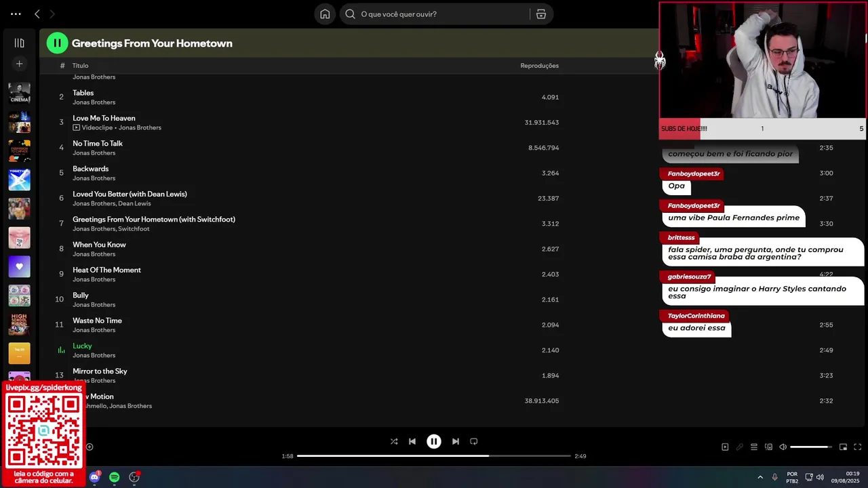Expand the system tray hidden icons chevron
This screenshot has height=488, width=868.
point(760,477)
